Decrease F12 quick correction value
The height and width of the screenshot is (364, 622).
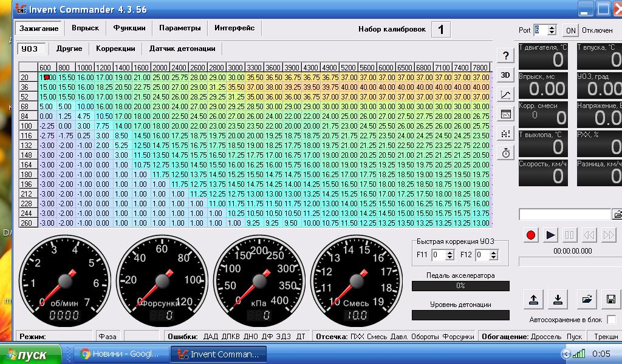493,257
